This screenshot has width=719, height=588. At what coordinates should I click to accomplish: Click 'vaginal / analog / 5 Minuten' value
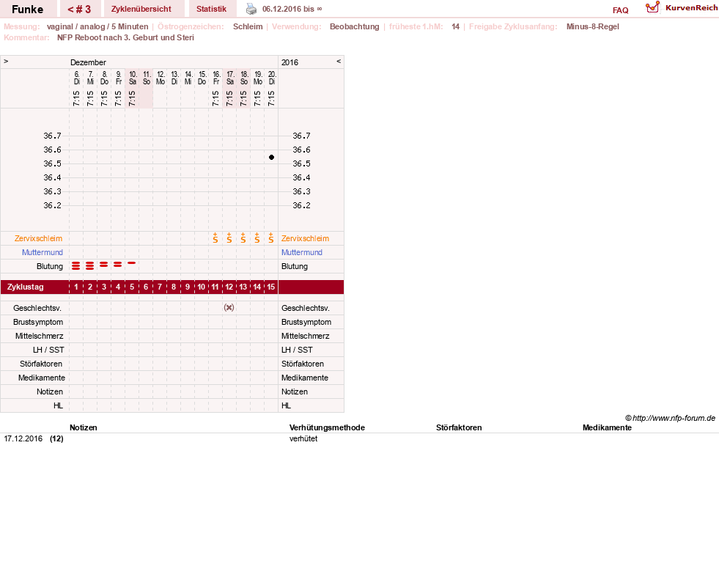(x=97, y=26)
